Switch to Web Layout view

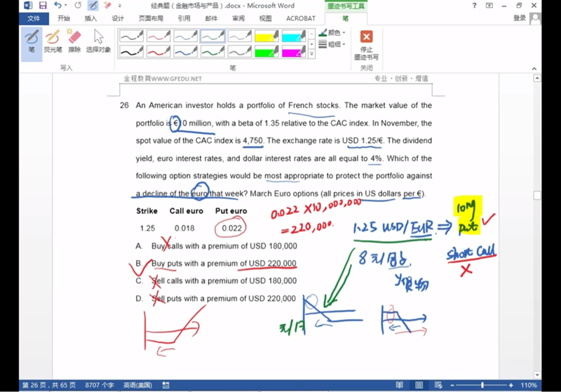click(x=438, y=385)
